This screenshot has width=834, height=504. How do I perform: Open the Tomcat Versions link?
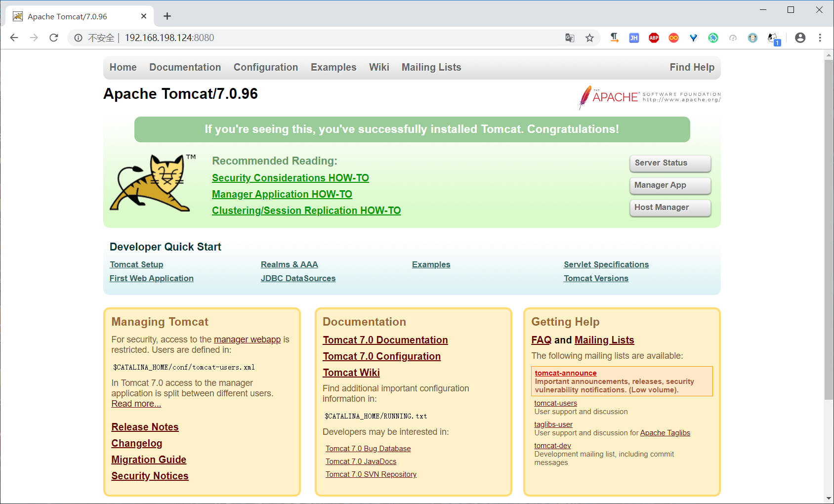(x=596, y=278)
